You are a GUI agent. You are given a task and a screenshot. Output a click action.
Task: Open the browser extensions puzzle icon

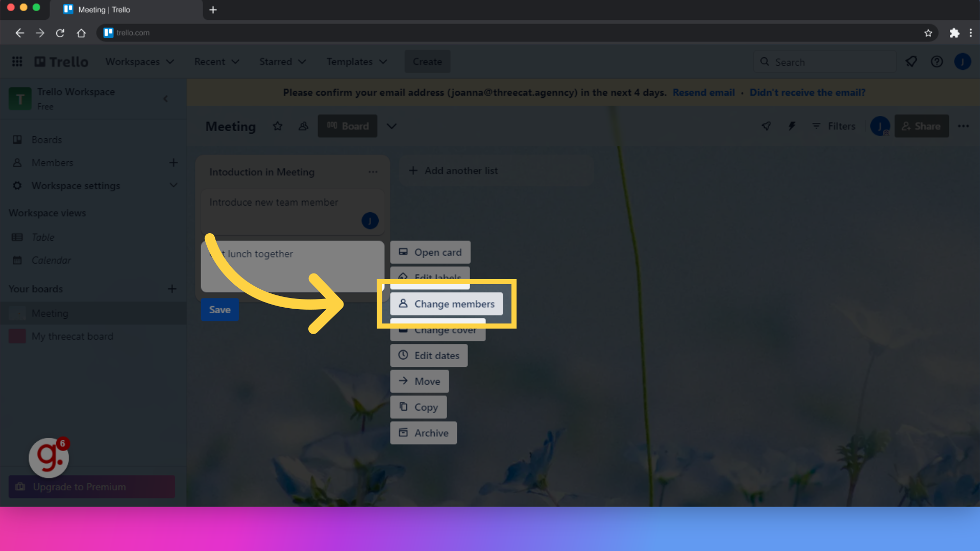[x=954, y=33]
